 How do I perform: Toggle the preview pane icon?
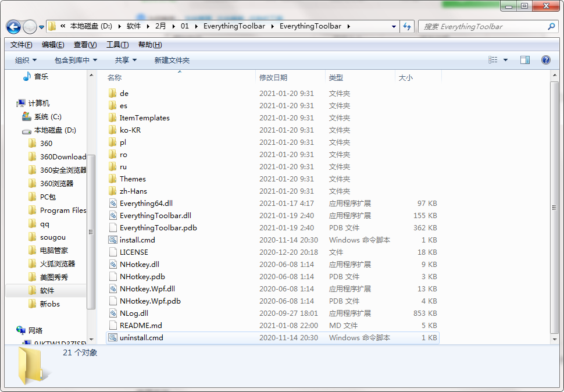pyautogui.click(x=525, y=60)
